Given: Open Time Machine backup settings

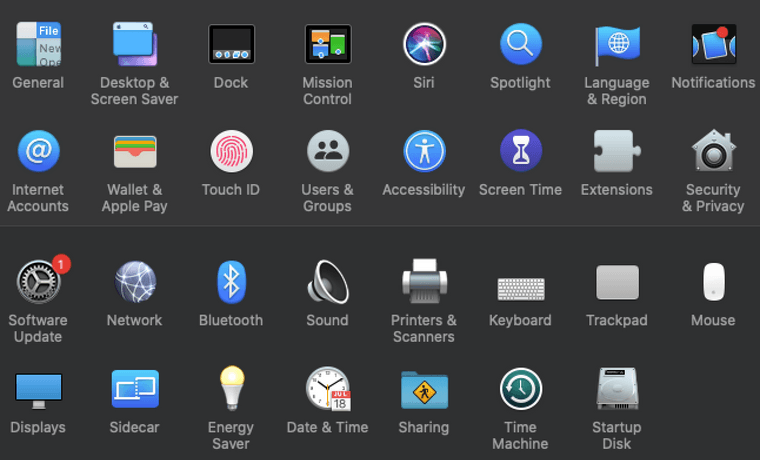Looking at the screenshot, I should click(521, 389).
